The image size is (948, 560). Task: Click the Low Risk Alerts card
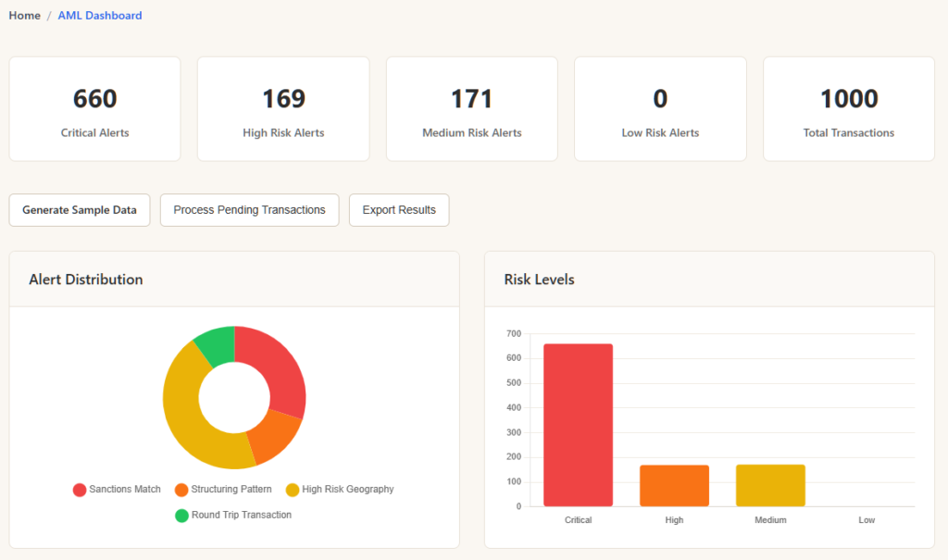click(x=660, y=109)
